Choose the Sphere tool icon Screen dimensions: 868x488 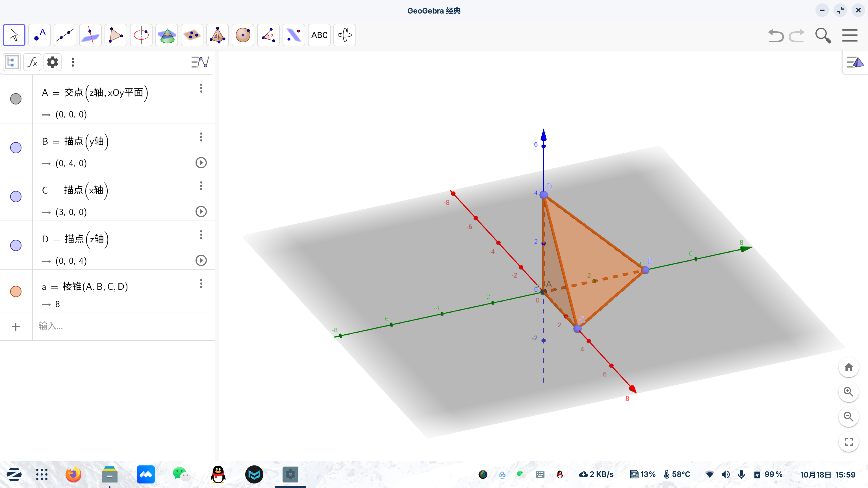243,35
